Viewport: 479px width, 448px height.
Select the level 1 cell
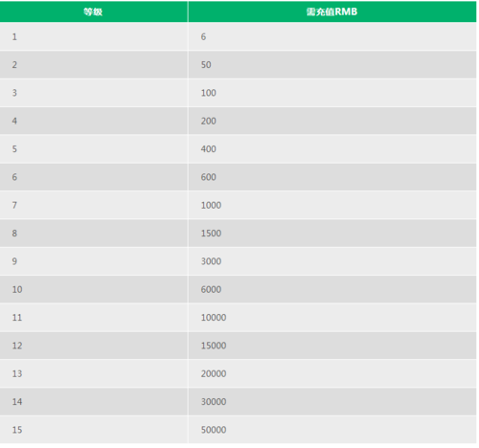click(x=93, y=36)
